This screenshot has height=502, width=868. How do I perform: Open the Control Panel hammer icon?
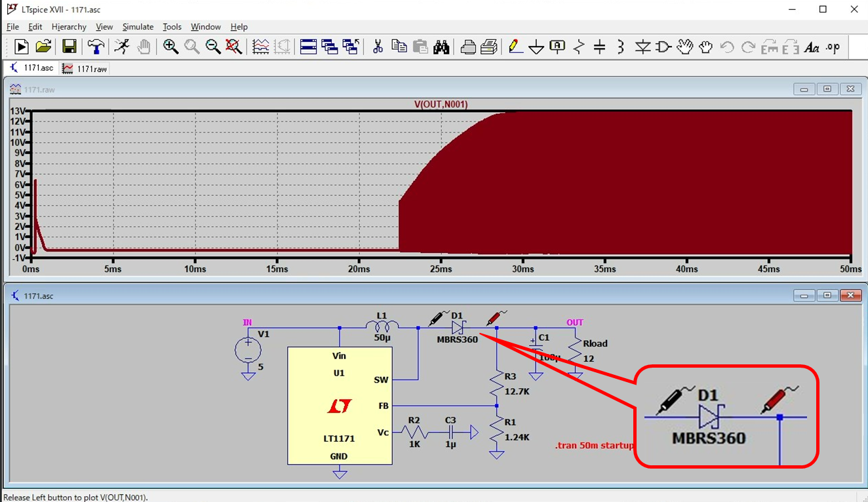[x=96, y=47]
